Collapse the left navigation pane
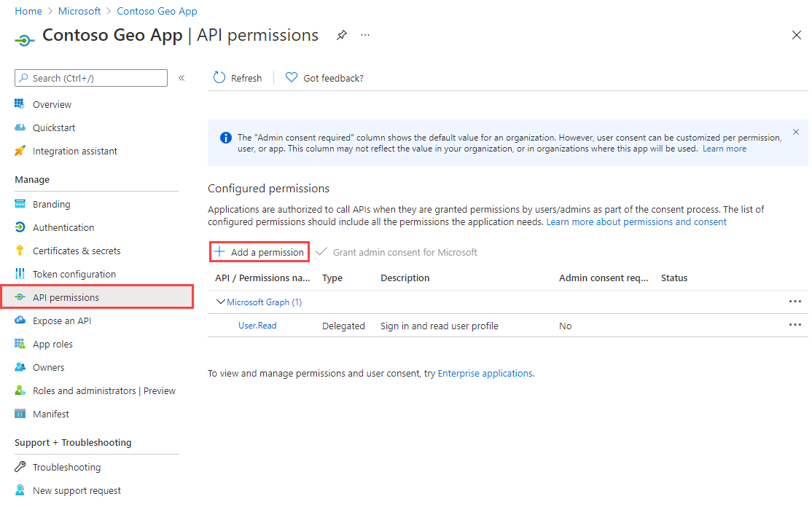 (x=181, y=77)
